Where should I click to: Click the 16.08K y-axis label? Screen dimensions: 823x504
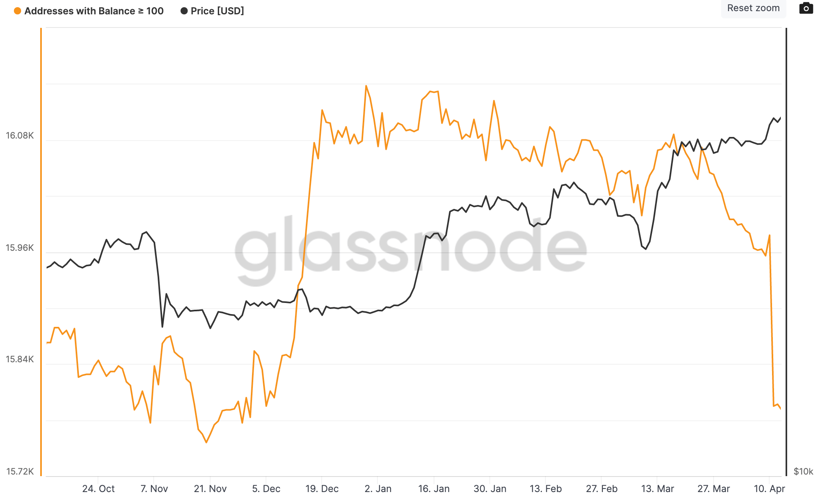pyautogui.click(x=20, y=136)
